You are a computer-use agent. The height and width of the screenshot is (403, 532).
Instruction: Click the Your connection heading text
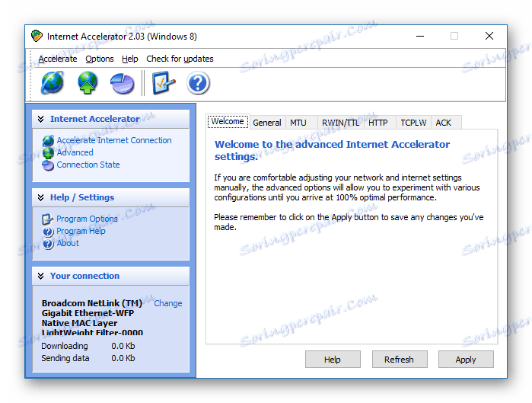point(84,276)
